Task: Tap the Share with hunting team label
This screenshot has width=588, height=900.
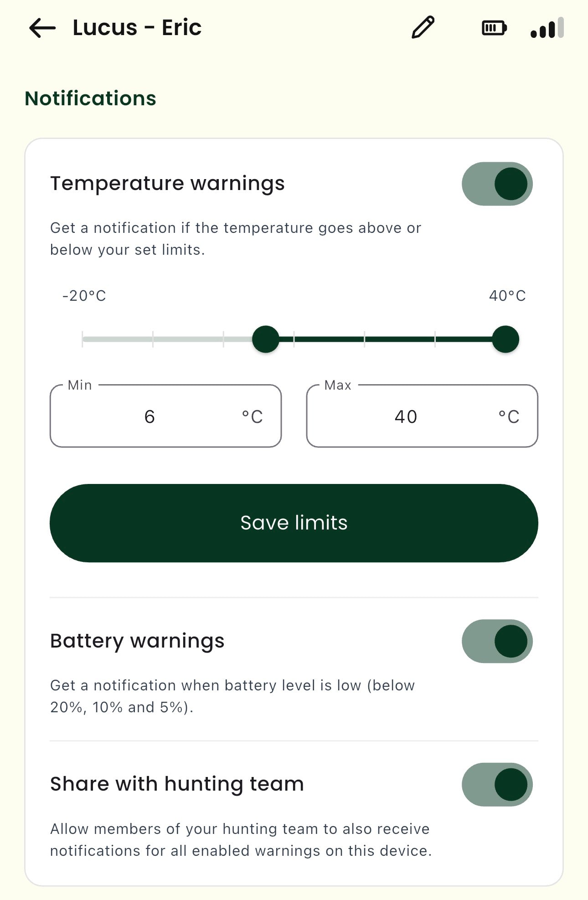Action: [x=177, y=784]
